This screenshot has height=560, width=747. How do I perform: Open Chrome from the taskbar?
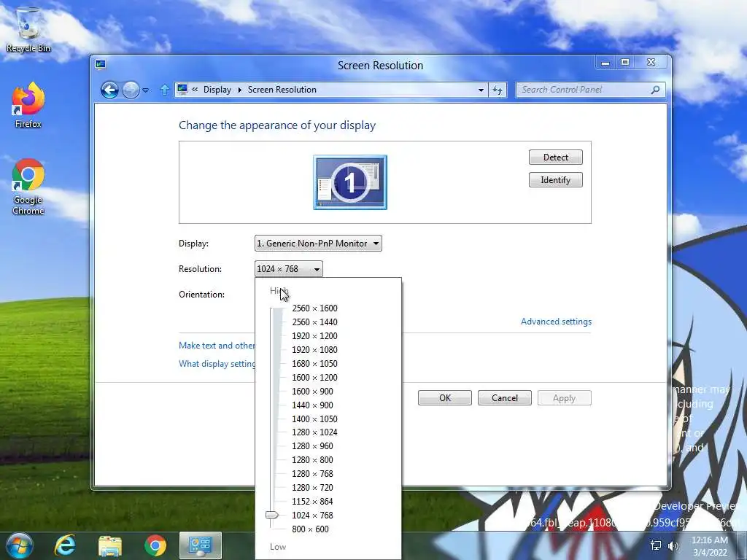coord(155,545)
